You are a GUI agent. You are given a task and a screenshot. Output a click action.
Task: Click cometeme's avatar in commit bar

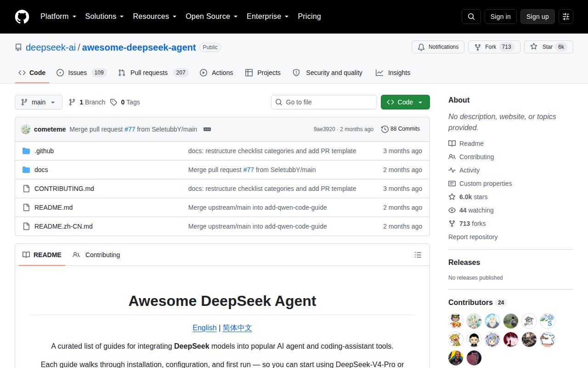(26, 129)
